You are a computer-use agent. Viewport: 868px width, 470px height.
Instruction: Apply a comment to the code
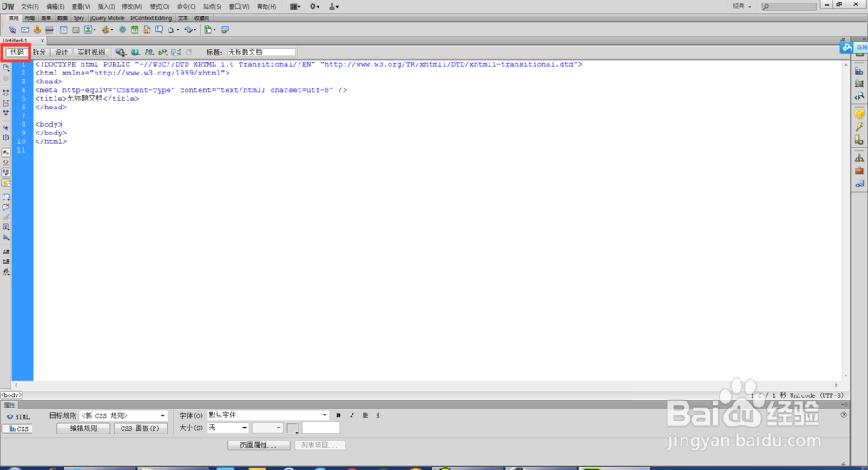pos(6,197)
